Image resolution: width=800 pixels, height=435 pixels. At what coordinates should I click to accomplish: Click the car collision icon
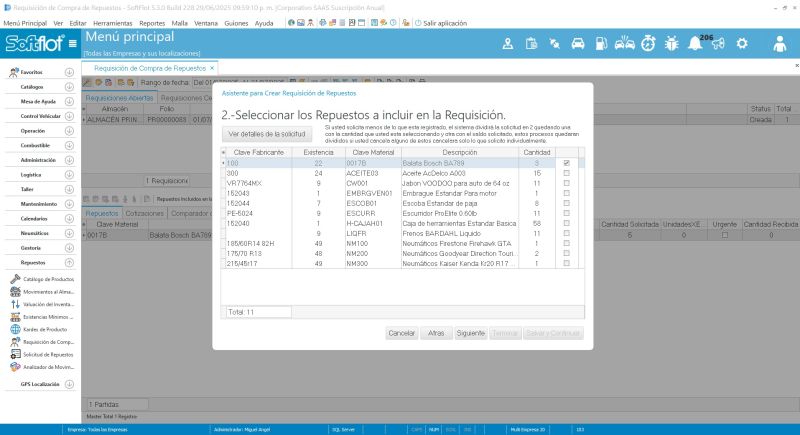click(x=624, y=43)
